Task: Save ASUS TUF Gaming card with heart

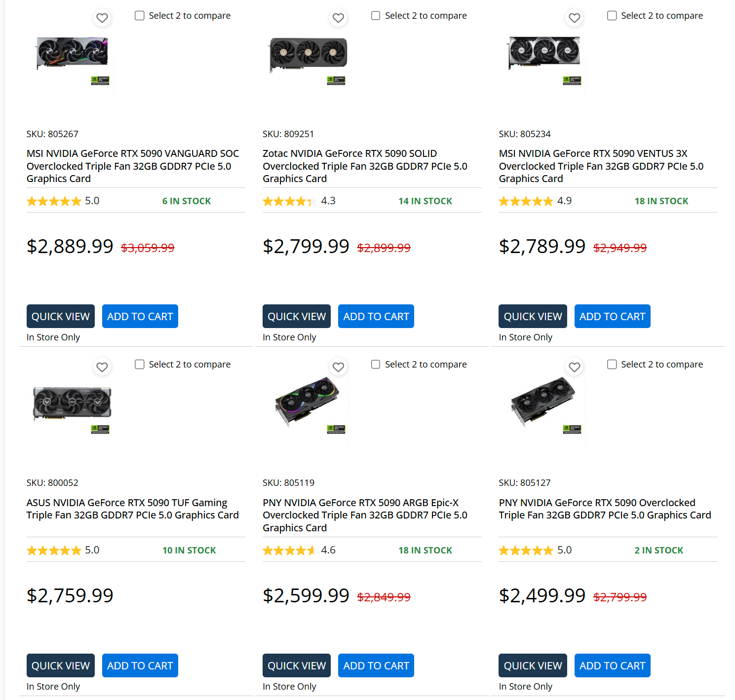Action: [102, 367]
